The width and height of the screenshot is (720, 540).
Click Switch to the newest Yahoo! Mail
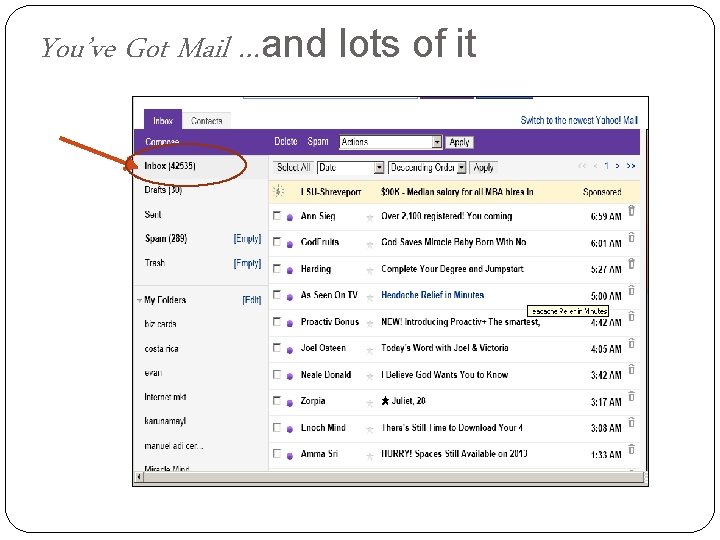pos(579,120)
